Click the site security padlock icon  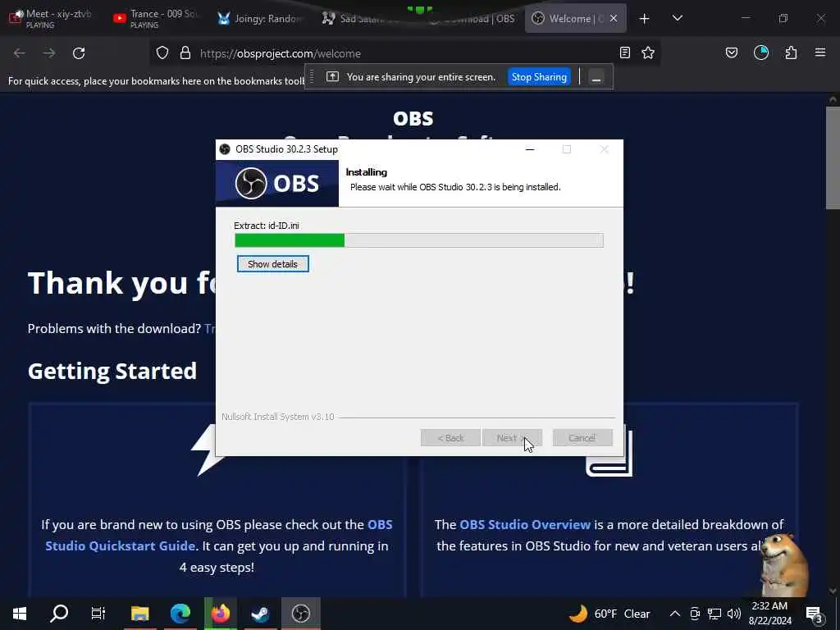click(185, 53)
